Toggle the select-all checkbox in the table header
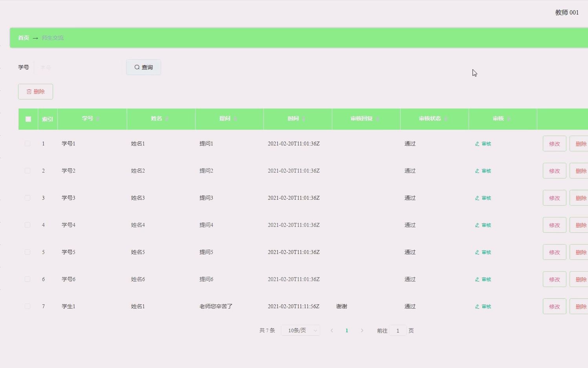 tap(27, 118)
